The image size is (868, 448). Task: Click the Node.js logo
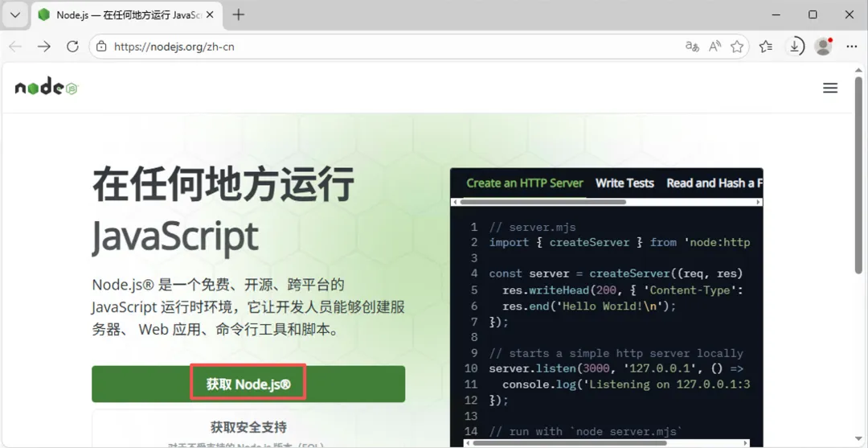47,86
